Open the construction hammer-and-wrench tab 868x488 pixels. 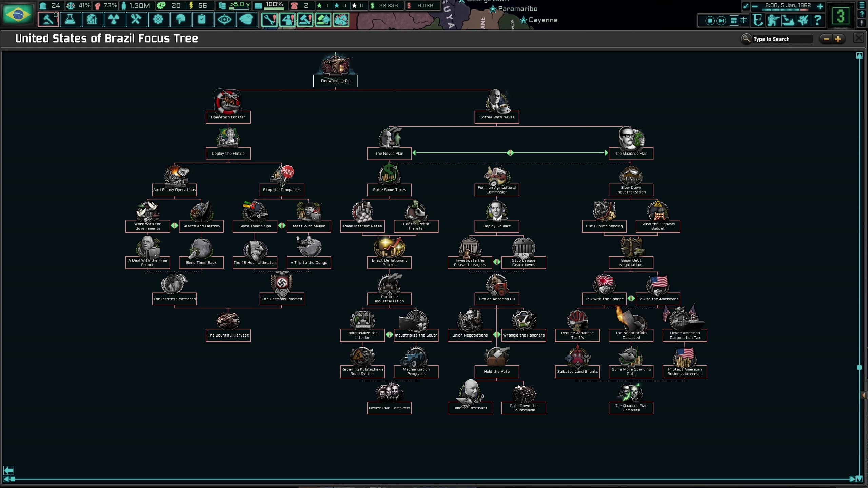point(136,19)
